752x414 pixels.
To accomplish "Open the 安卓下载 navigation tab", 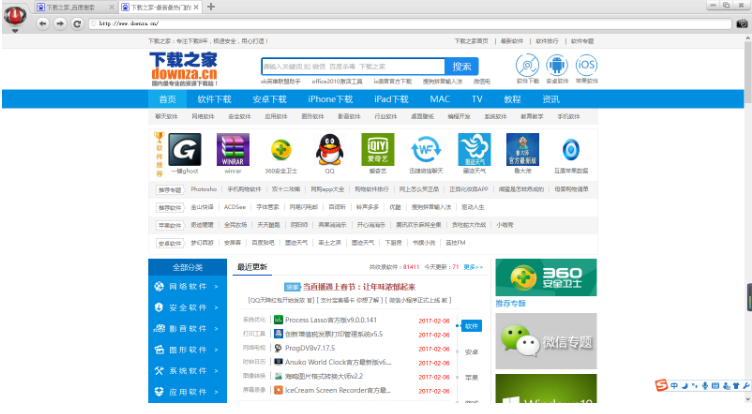I will point(270,99).
